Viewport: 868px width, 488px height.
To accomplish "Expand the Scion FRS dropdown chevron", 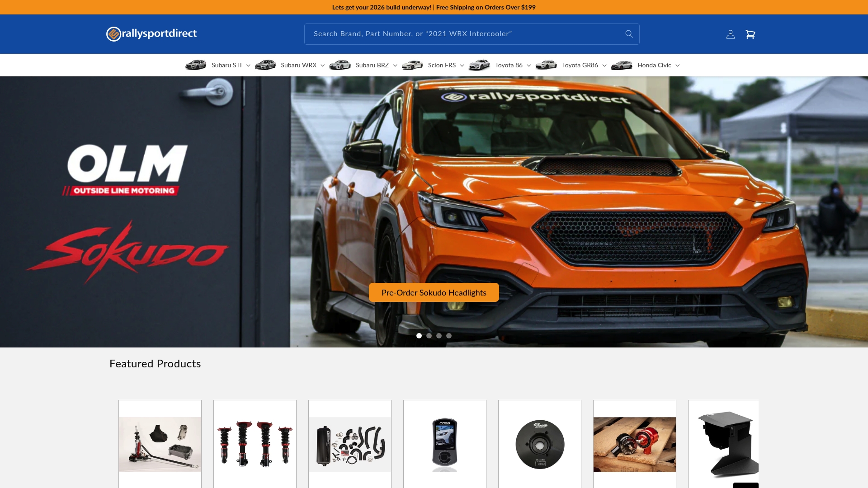I will (x=462, y=66).
